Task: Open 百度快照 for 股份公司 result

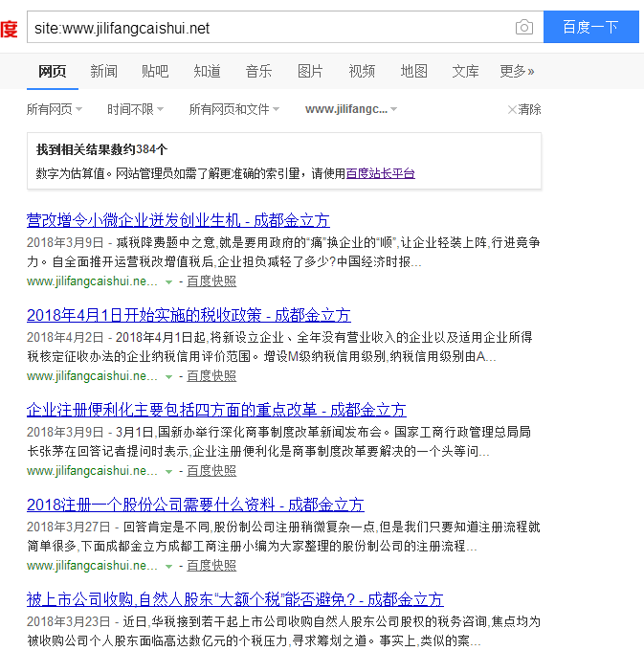Action: (211, 565)
